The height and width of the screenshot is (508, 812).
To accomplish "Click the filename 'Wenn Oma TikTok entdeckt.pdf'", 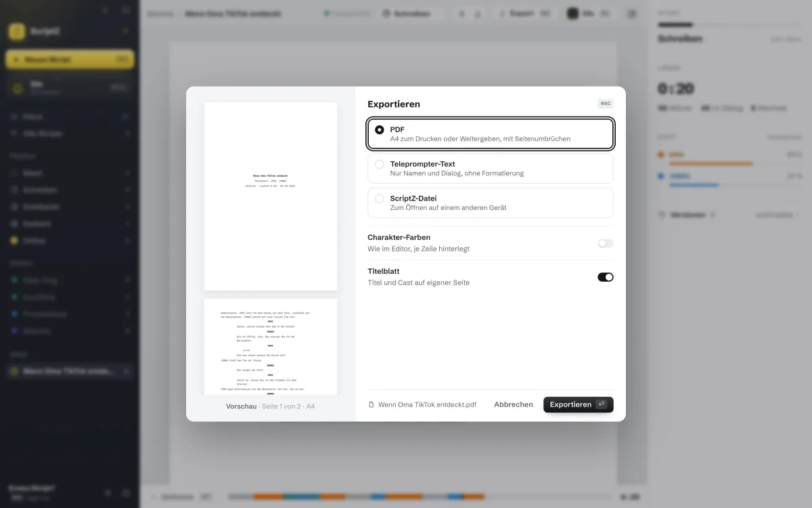I will point(427,404).
